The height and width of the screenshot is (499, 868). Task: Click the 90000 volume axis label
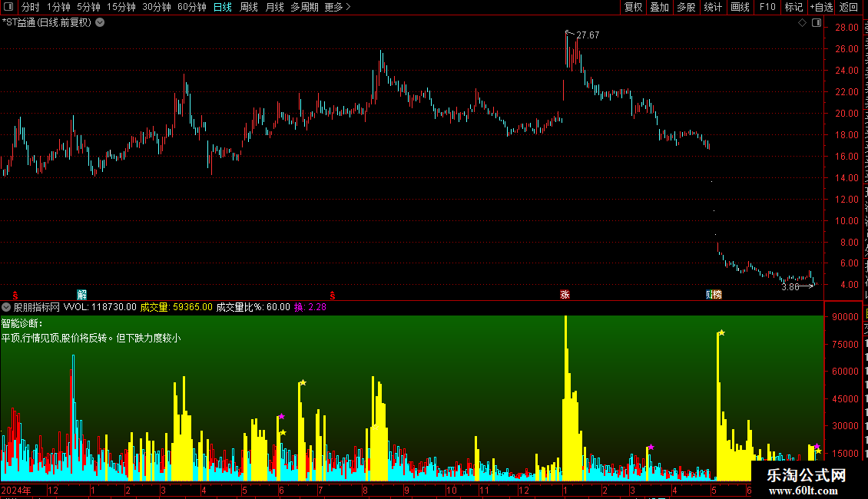point(845,317)
